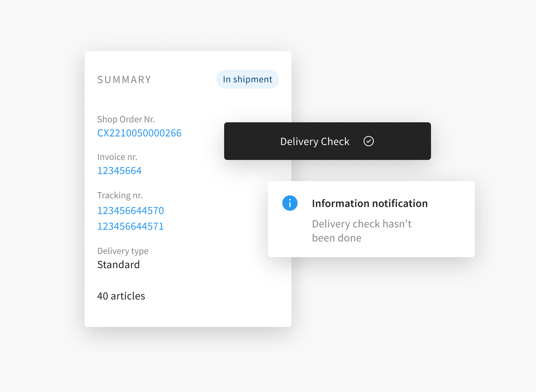Viewport: 536px width, 392px height.
Task: Click the In shipment status badge
Action: [x=247, y=79]
